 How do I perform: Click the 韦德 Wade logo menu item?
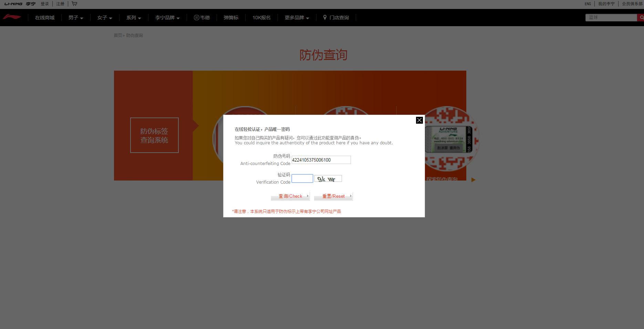coord(202,18)
